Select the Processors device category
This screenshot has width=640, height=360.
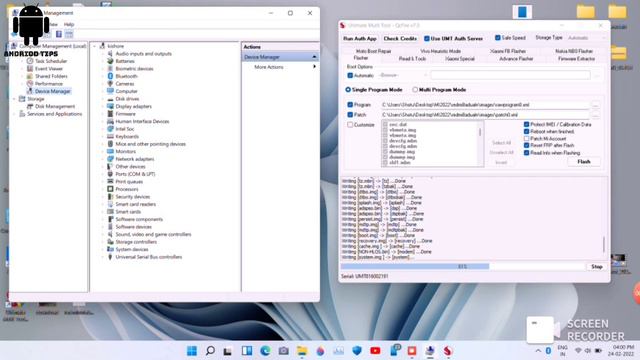pyautogui.click(x=127, y=189)
